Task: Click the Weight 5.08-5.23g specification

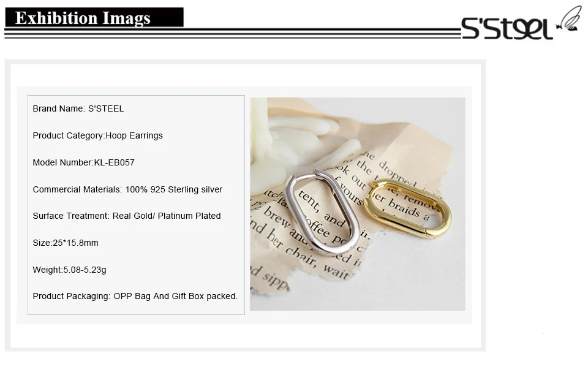Action: pyautogui.click(x=69, y=270)
